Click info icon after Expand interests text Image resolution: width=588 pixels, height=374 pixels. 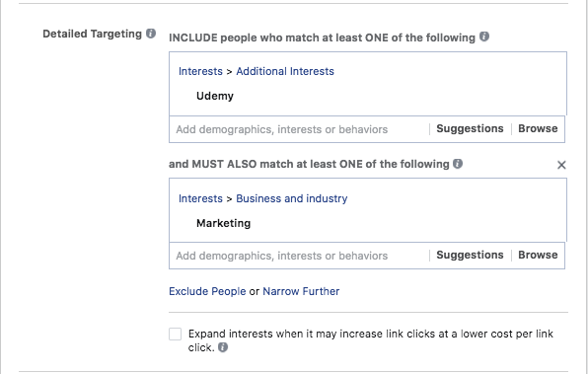[223, 347]
